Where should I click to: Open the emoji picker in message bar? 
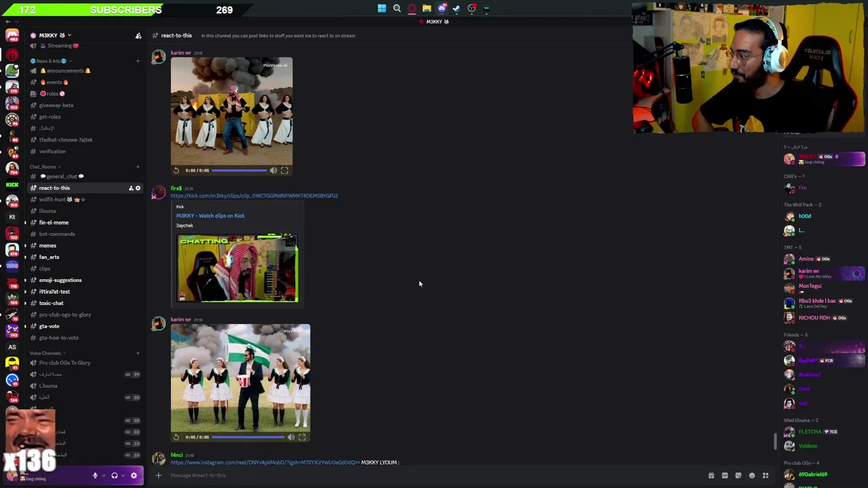click(x=751, y=475)
